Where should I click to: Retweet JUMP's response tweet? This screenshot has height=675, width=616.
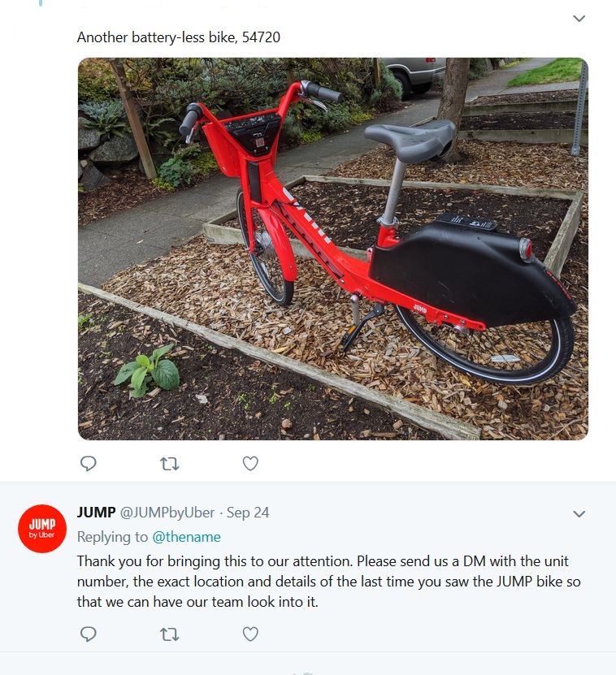tap(169, 634)
